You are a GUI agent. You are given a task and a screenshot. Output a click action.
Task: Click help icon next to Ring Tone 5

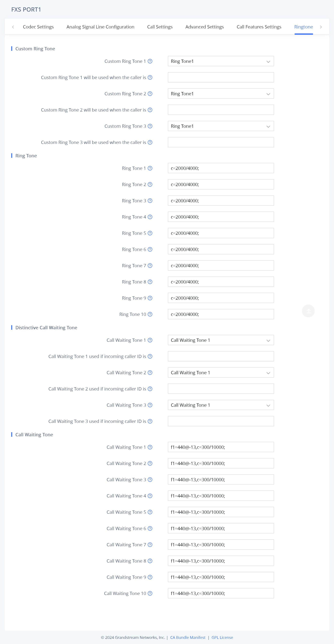(150, 233)
